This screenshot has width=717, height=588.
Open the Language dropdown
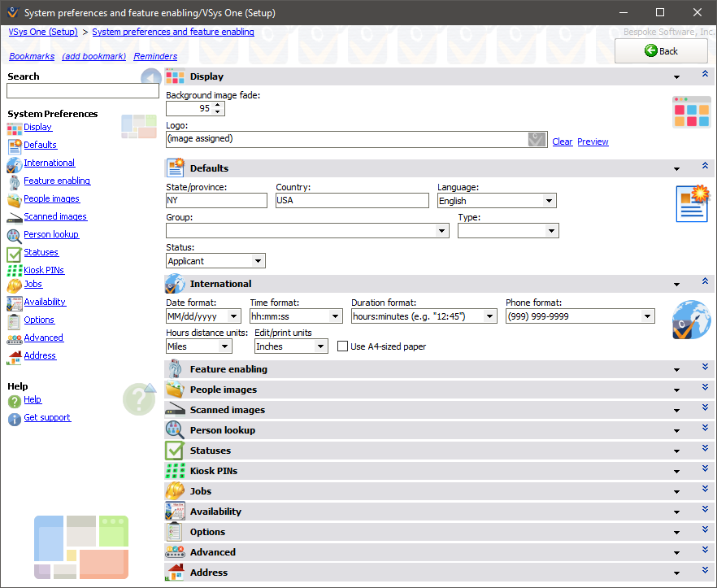[x=550, y=200]
